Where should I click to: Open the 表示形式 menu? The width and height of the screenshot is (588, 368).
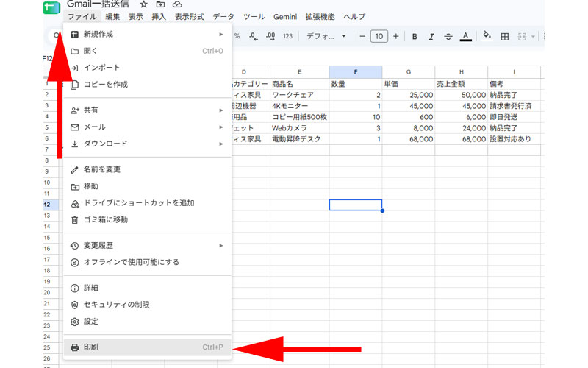pos(190,16)
